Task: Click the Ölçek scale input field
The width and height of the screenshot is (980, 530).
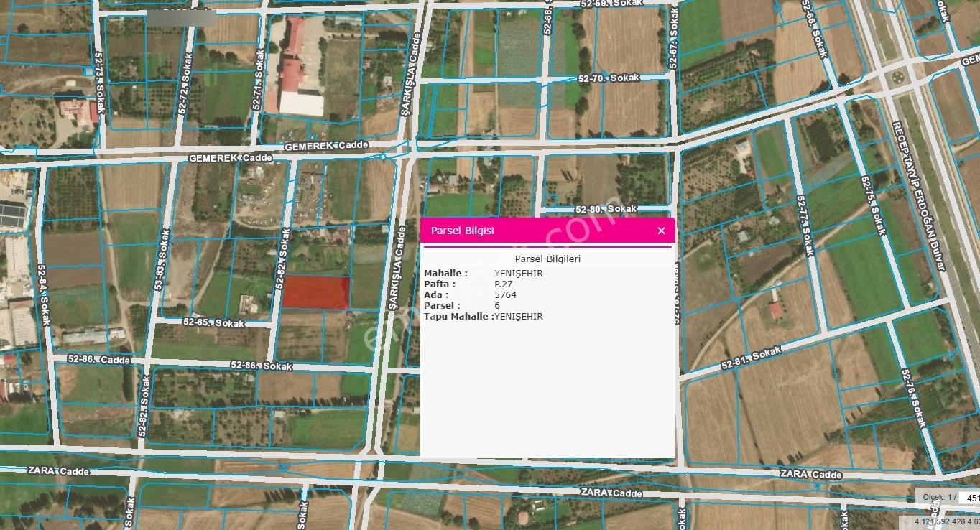Action: pos(969,498)
